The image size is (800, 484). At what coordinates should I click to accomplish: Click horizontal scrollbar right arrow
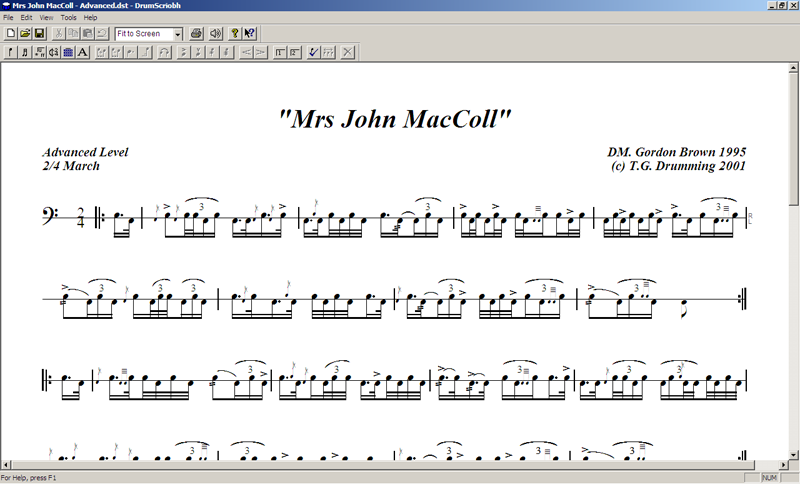pos(784,465)
